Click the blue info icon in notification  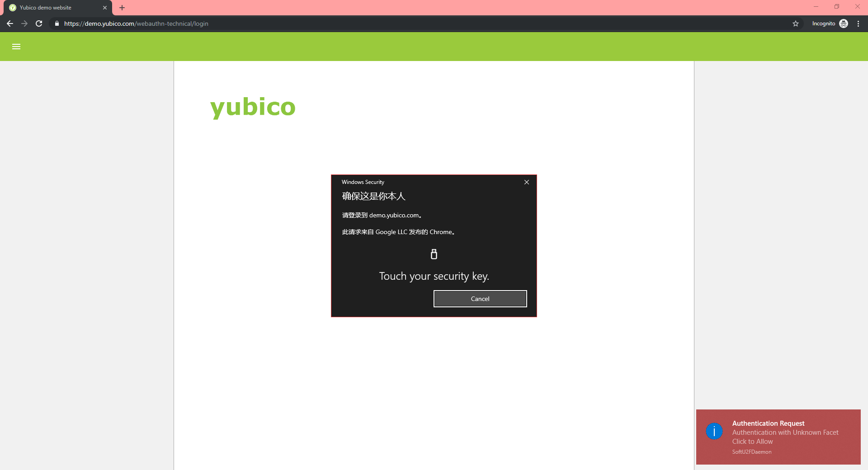pos(714,431)
